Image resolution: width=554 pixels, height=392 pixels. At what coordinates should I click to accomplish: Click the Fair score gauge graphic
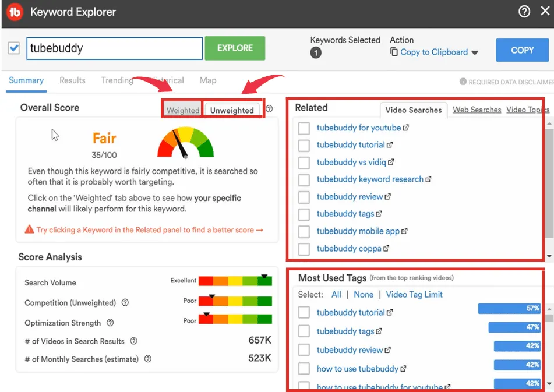pyautogui.click(x=185, y=142)
